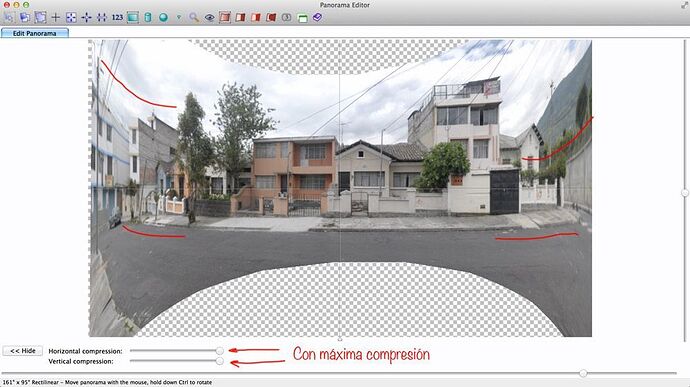Screen dimensions: 690x387
Task: Switch to the Edit Panorama tab
Action: pos(34,33)
